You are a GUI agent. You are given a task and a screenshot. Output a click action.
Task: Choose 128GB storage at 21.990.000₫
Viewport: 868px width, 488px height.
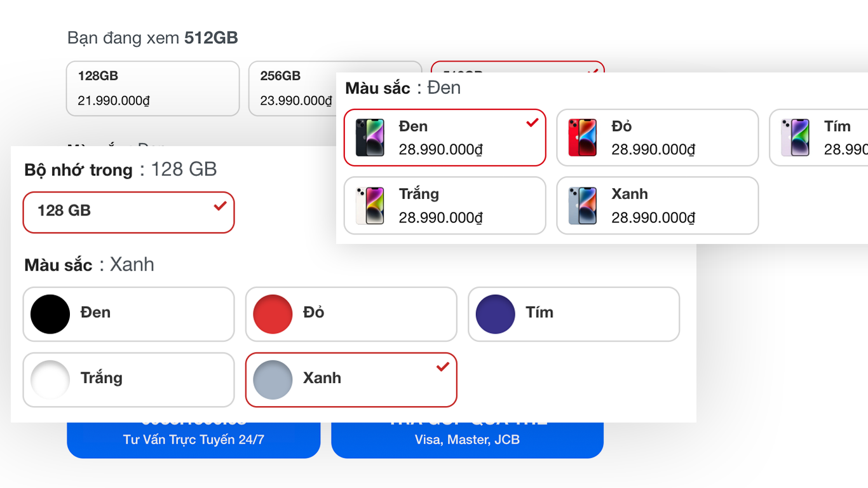[153, 88]
